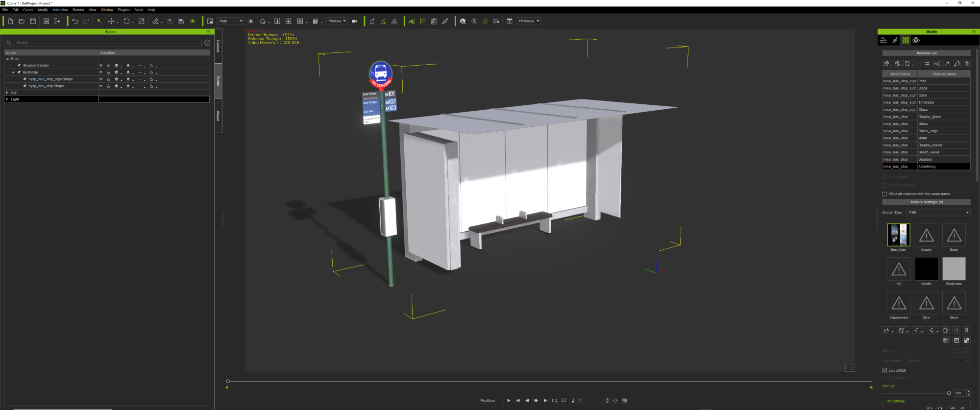This screenshot has width=980, height=410.
Task: Click the delete texture trash icon
Action: 966,330
